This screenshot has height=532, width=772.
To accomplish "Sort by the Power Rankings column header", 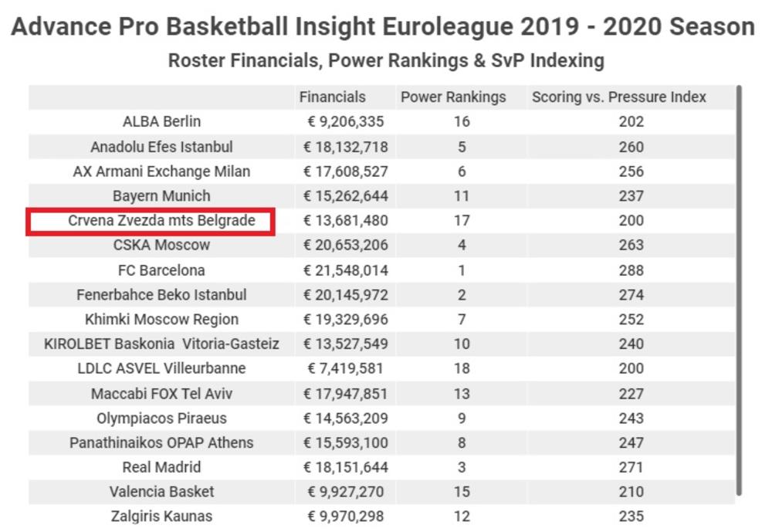I will 453,97.
